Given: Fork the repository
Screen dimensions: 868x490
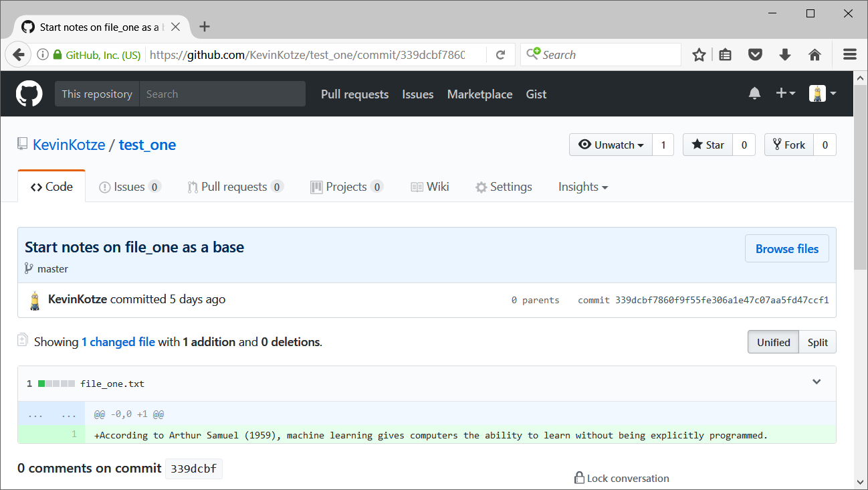Looking at the screenshot, I should click(789, 145).
